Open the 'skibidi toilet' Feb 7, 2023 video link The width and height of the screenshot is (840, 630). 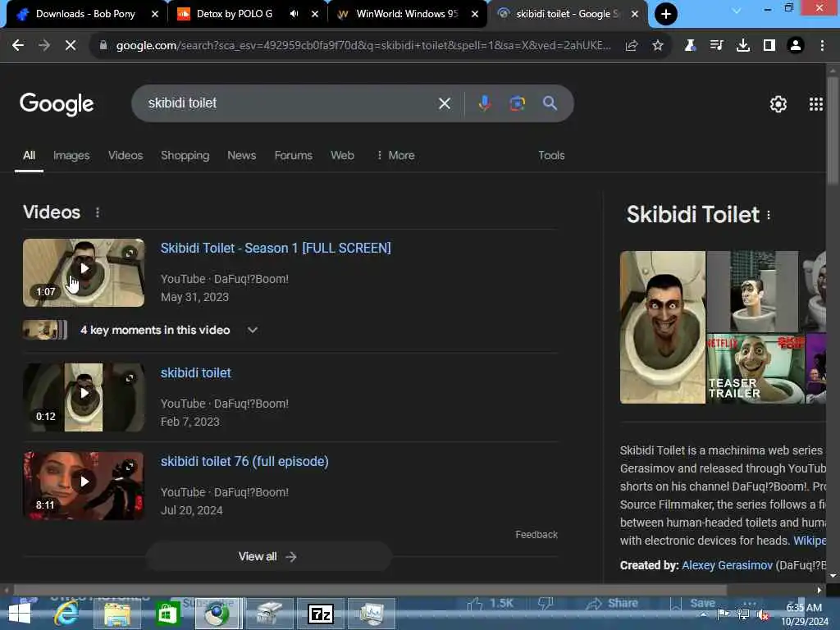(x=195, y=373)
